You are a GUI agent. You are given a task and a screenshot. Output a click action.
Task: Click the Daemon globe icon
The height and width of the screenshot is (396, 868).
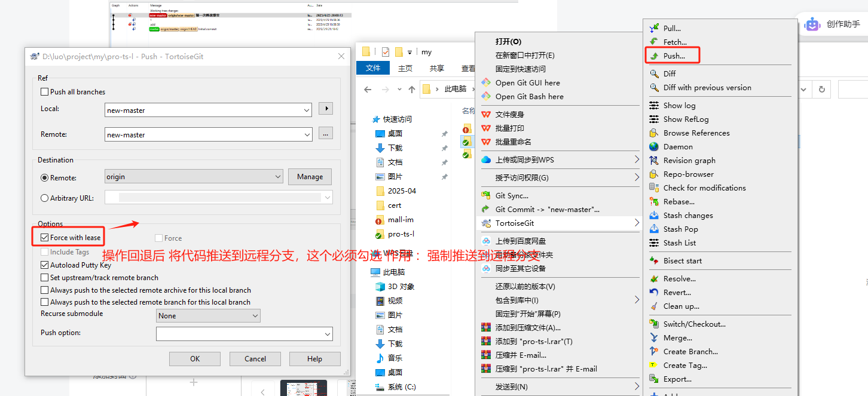(654, 146)
